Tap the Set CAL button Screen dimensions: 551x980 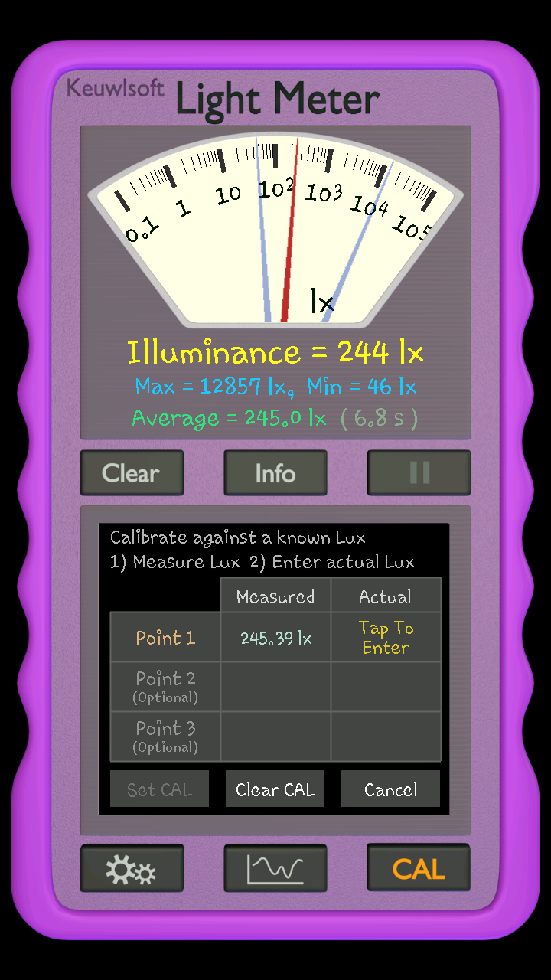159,789
